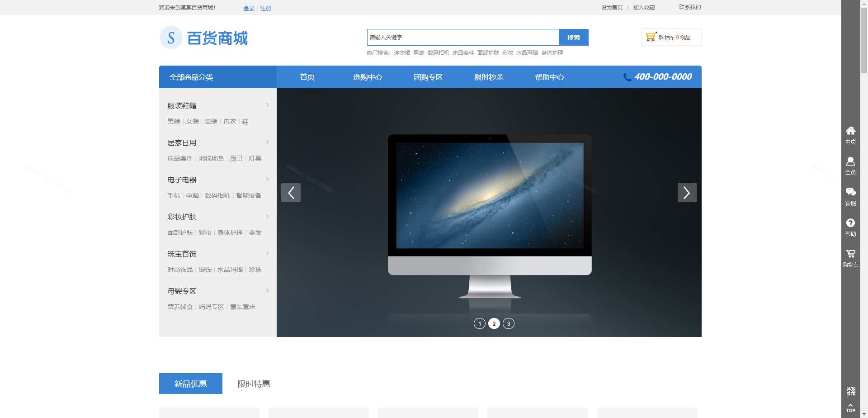Select carousel slide indicator 3
The image size is (868, 418).
click(x=509, y=323)
